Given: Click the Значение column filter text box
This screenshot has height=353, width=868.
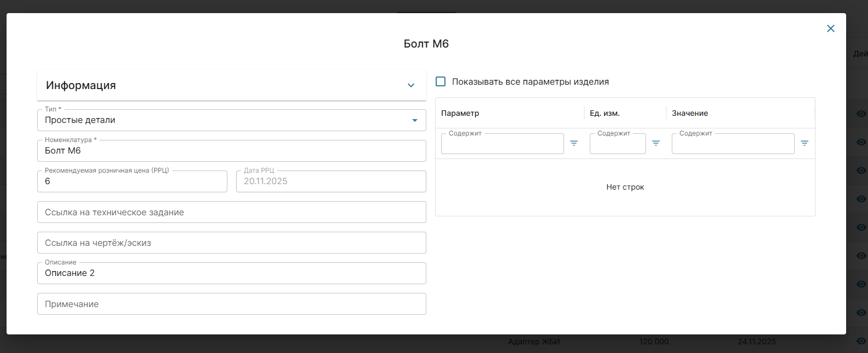Looking at the screenshot, I should point(732,144).
